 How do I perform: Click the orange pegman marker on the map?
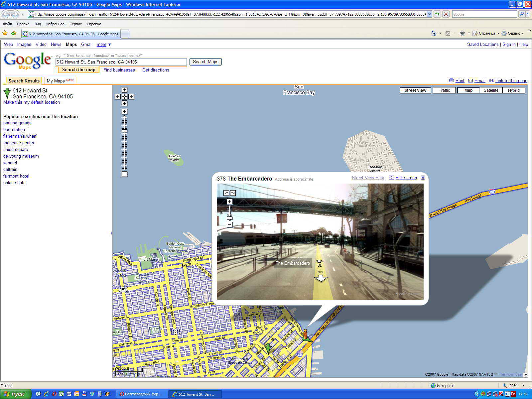click(305, 334)
